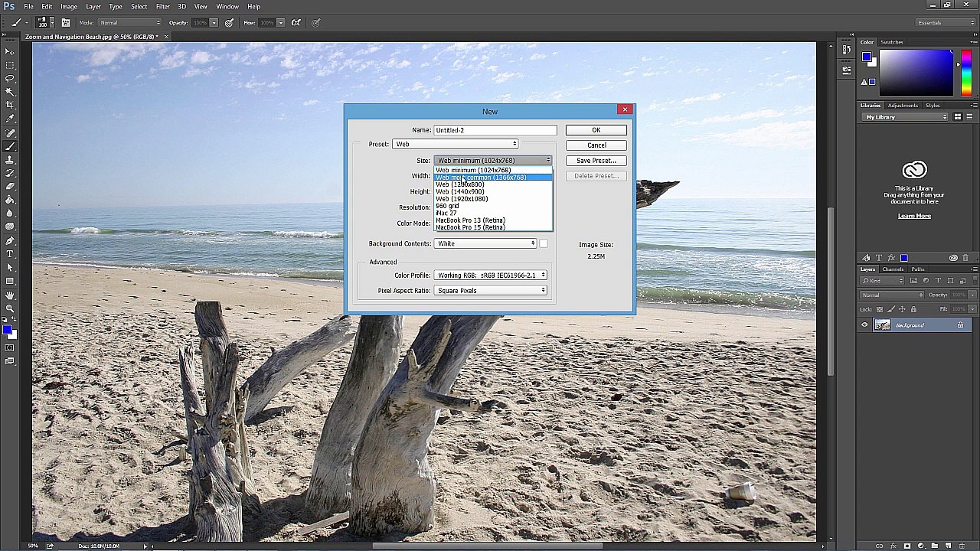
Task: Select the History Brush tool
Action: (x=9, y=172)
